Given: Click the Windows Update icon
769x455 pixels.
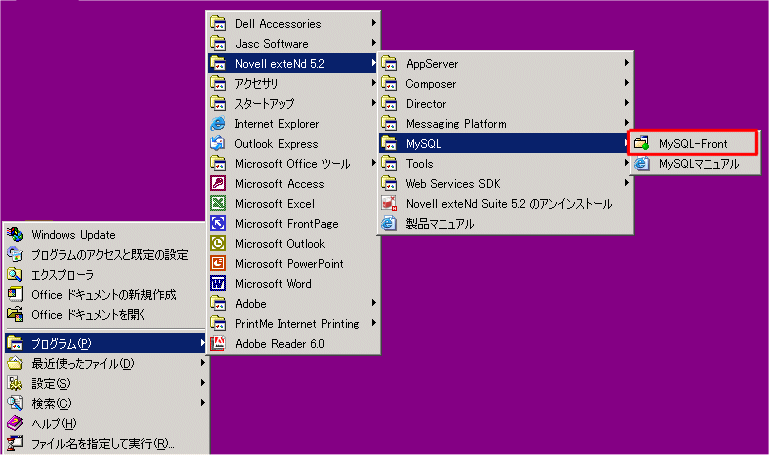Looking at the screenshot, I should 15,234.
